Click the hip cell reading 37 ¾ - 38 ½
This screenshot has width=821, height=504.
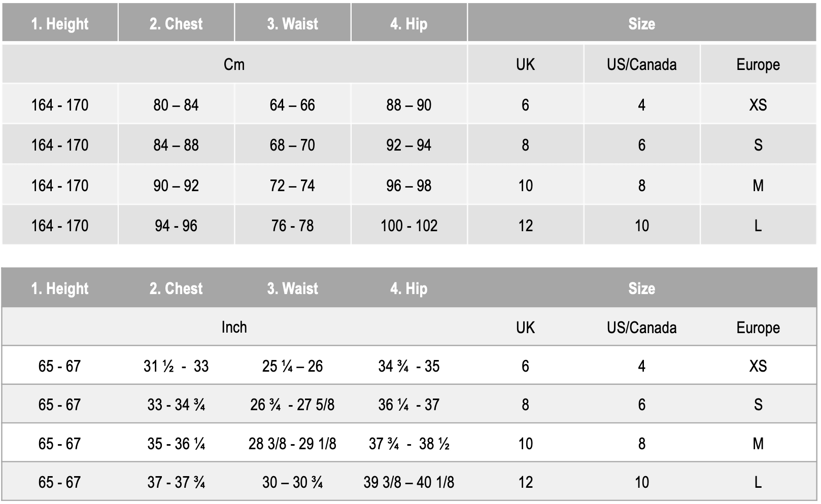(409, 444)
